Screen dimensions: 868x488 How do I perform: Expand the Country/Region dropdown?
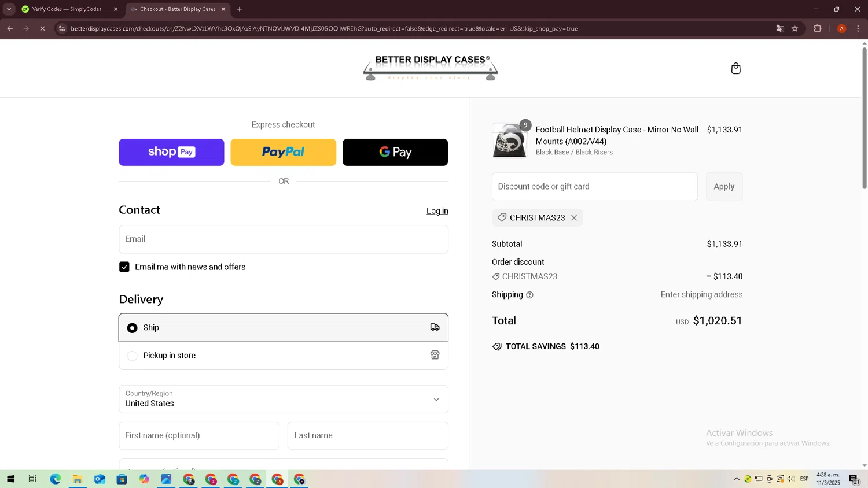[284, 399]
